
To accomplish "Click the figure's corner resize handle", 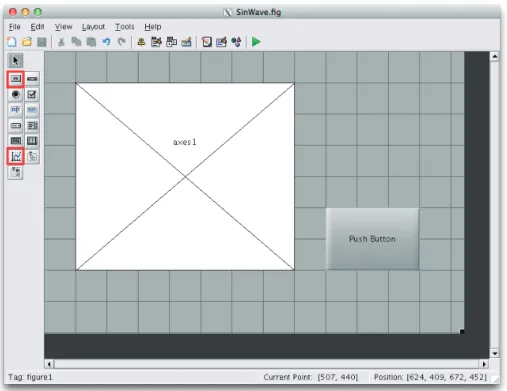I will 462,331.
